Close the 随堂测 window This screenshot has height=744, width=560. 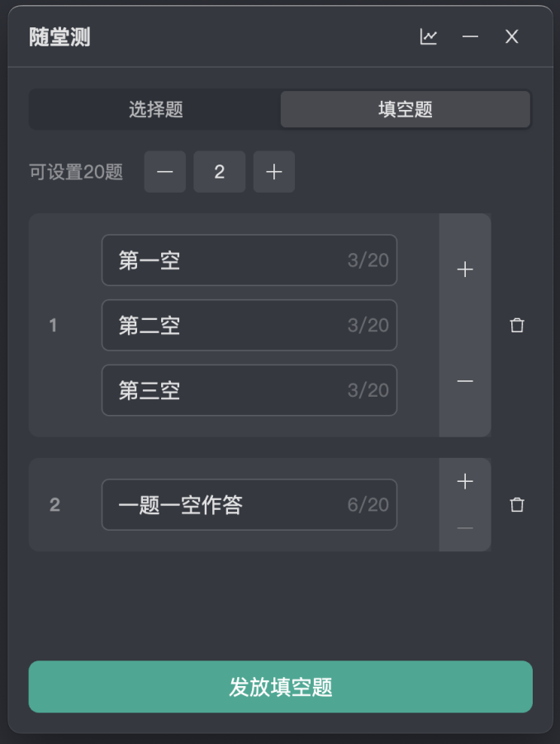511,36
